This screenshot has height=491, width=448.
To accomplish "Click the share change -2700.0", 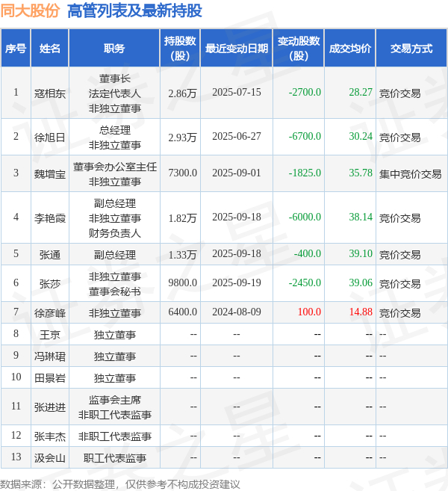I will [305, 92].
